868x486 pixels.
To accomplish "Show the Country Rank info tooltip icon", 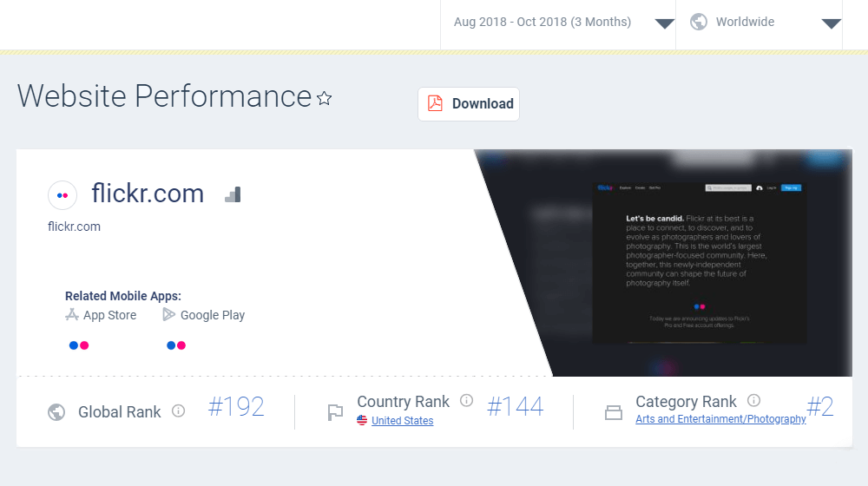I will (466, 400).
